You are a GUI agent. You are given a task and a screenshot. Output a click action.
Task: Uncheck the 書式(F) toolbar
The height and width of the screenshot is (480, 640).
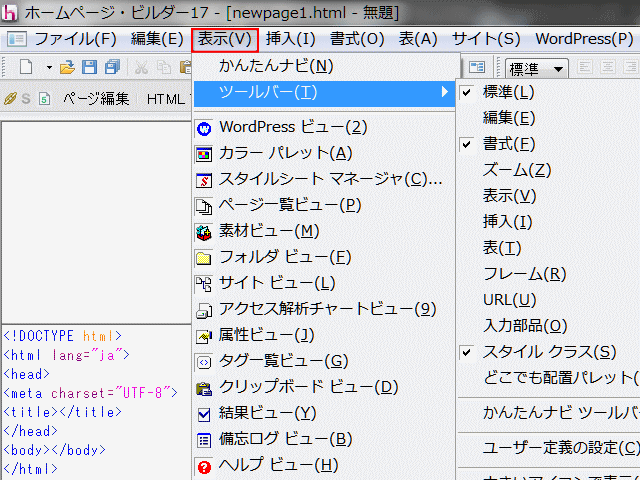click(x=549, y=144)
